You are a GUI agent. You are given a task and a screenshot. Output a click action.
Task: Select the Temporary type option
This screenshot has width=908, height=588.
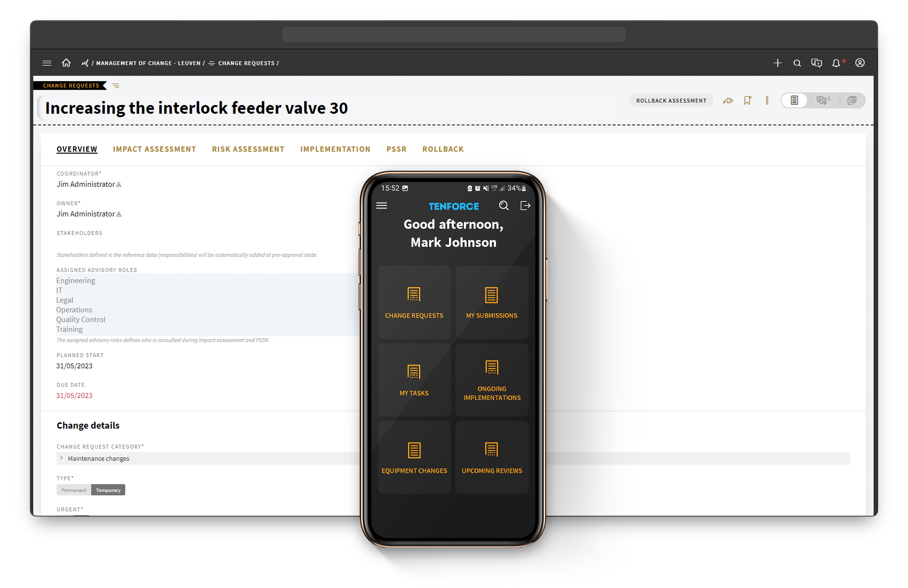coord(108,490)
